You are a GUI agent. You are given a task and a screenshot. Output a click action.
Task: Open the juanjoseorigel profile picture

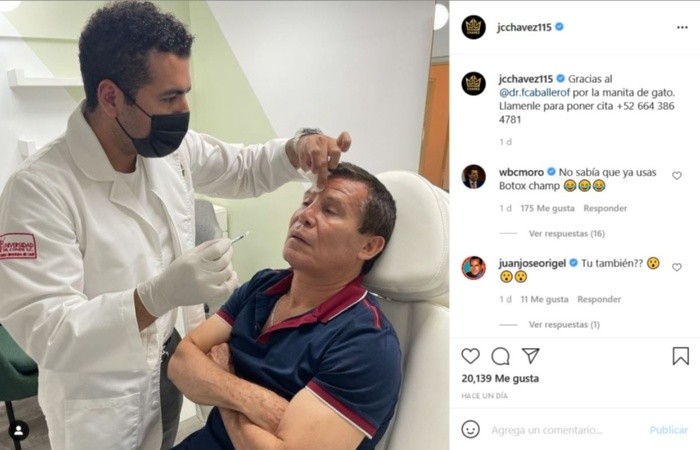click(x=473, y=268)
